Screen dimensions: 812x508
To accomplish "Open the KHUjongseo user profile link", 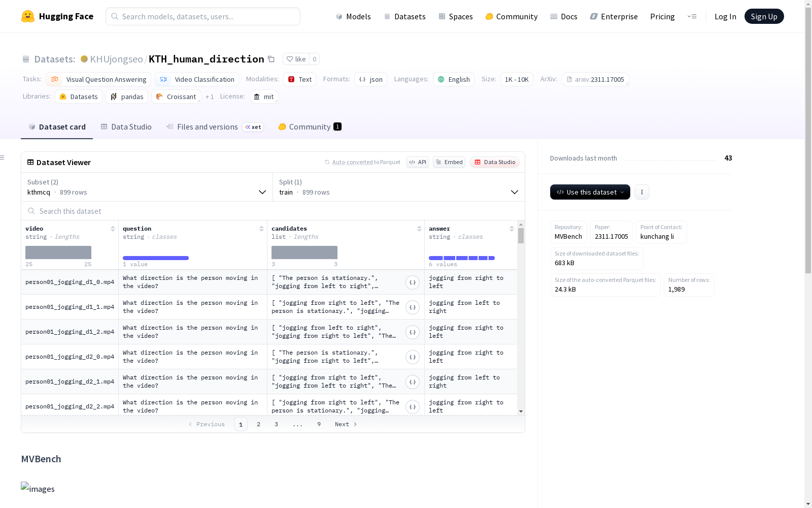I will [116, 59].
